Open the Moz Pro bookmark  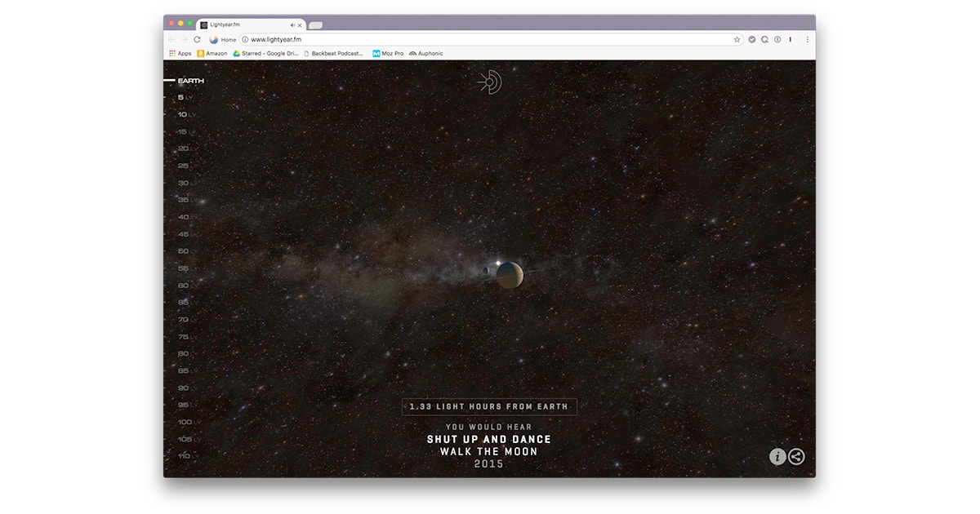tap(388, 53)
